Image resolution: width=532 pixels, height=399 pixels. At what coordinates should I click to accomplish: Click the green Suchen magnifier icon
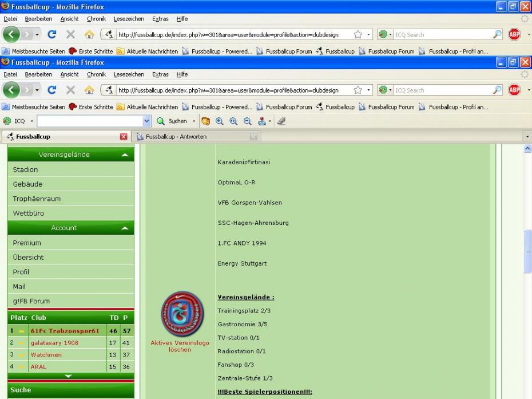(x=161, y=121)
